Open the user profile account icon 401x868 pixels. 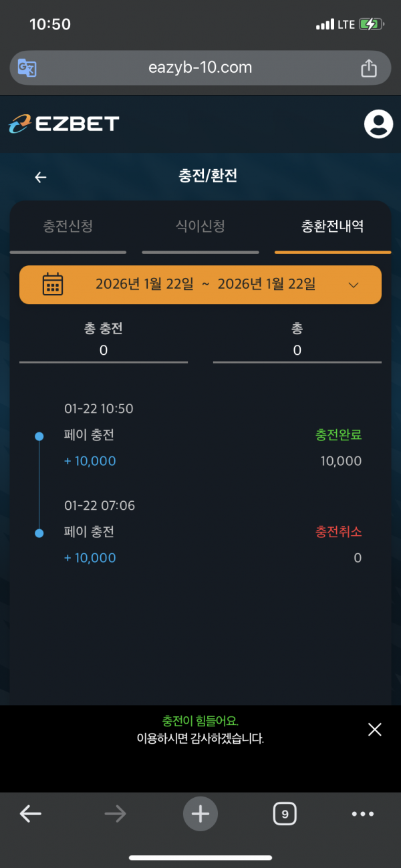pyautogui.click(x=378, y=124)
